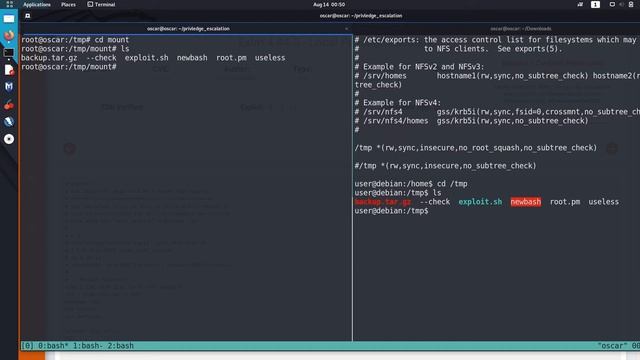
Task: Click the "oscar" hostname in tmux status bar
Action: 612,346
